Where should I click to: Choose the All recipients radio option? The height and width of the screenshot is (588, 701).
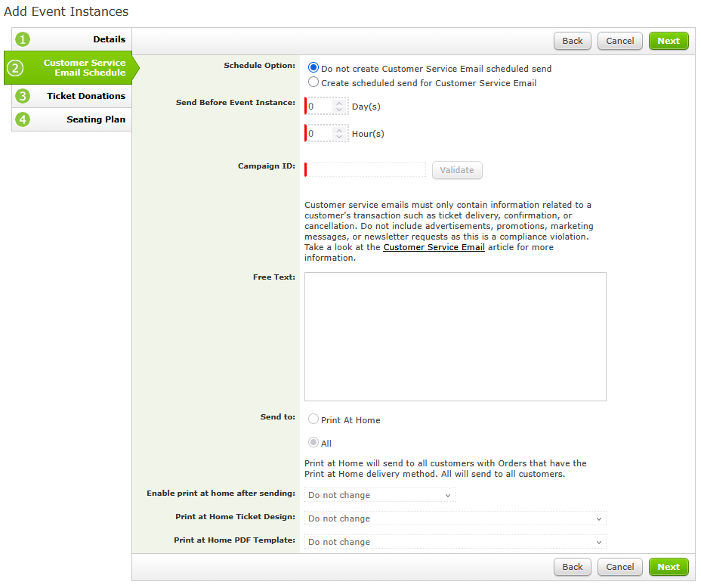(x=313, y=443)
